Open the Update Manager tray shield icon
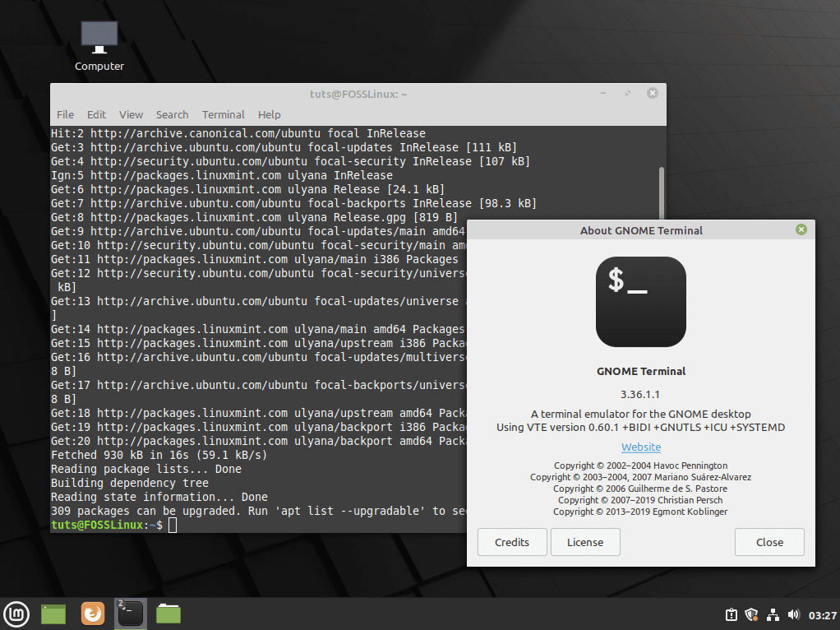The height and width of the screenshot is (630, 840). pos(751,614)
